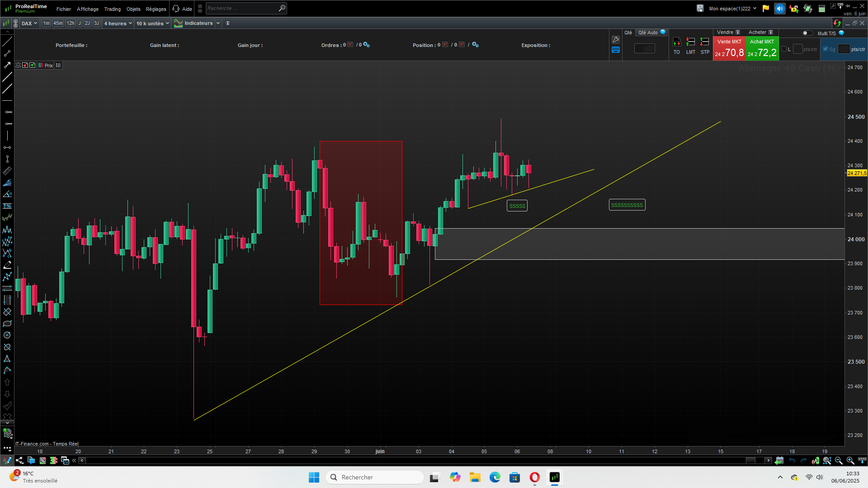The height and width of the screenshot is (488, 868).
Task: Uncheck the Sg pts/ctr checkbox
Action: pos(826,49)
